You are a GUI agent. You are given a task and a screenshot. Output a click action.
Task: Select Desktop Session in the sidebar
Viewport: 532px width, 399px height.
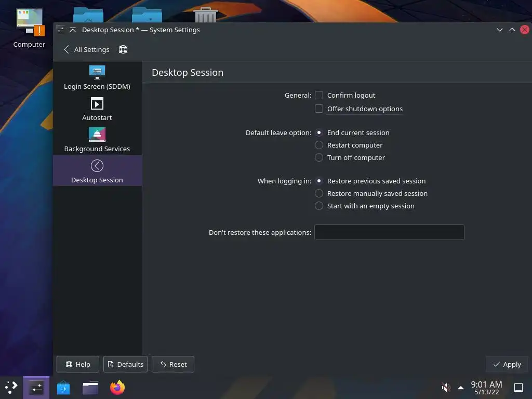[x=97, y=170]
